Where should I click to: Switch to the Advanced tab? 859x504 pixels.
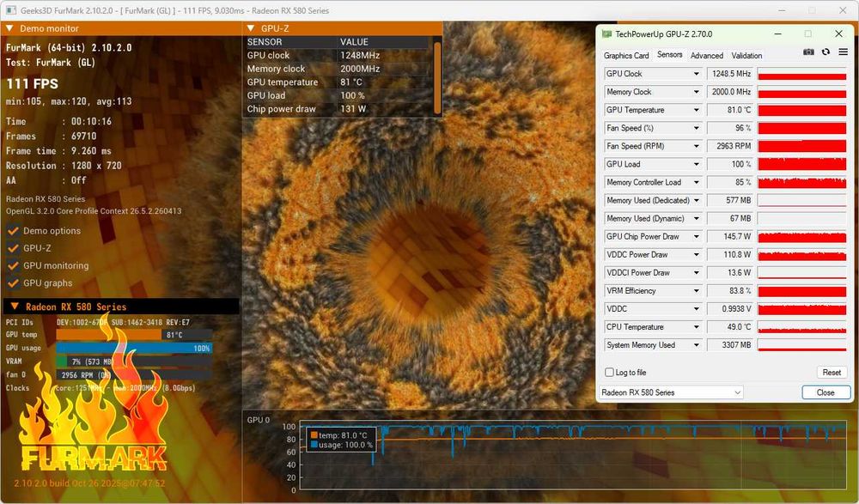pos(707,55)
